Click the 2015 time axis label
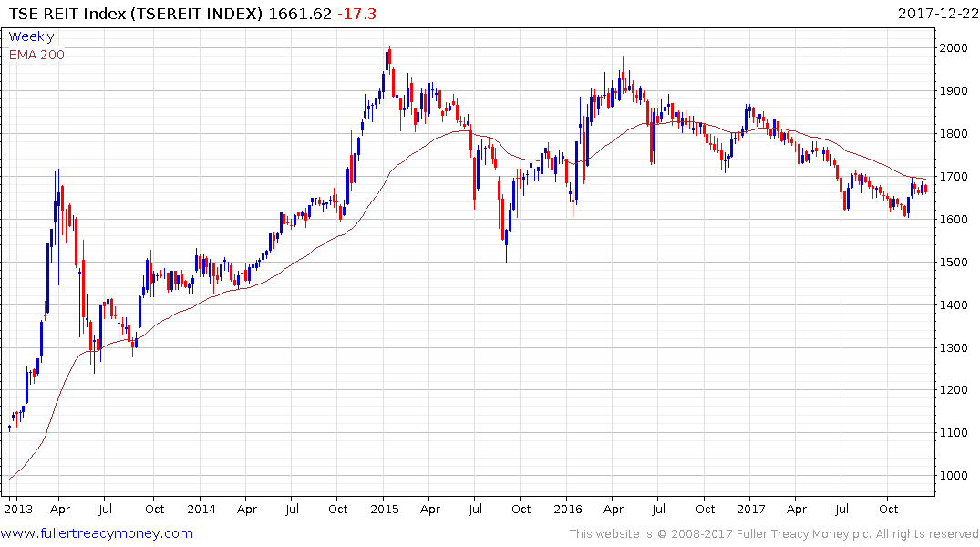Screen dimensions: 980x547 [x=385, y=509]
